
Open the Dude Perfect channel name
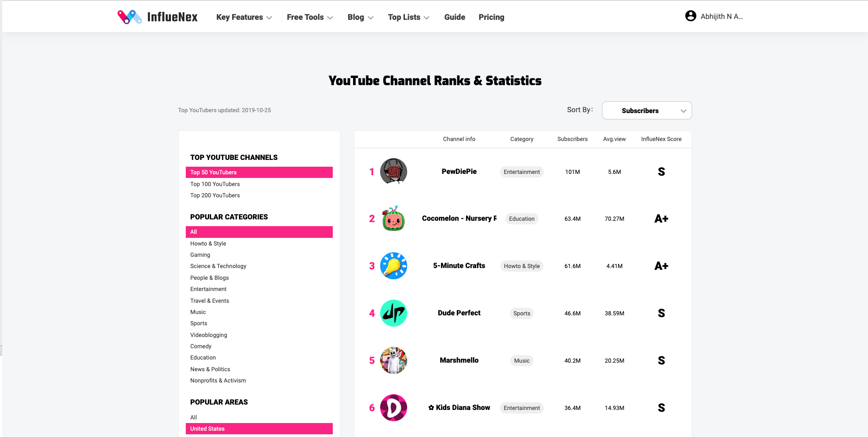tap(459, 313)
